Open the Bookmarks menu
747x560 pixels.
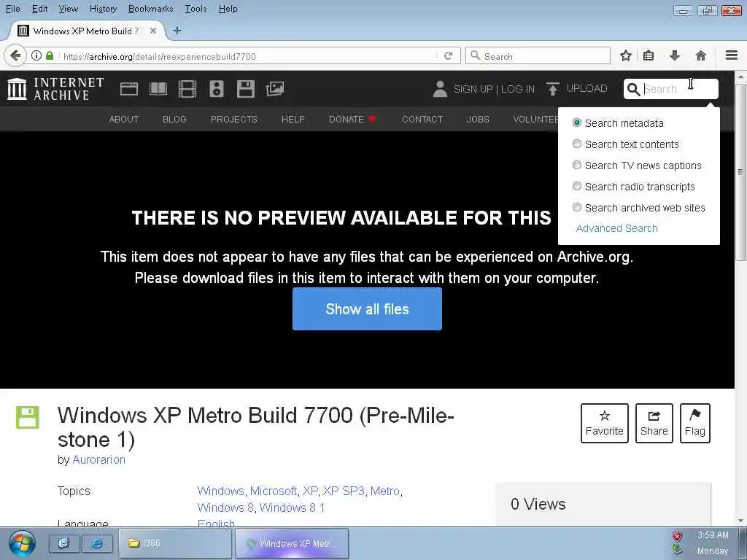pyautogui.click(x=150, y=9)
